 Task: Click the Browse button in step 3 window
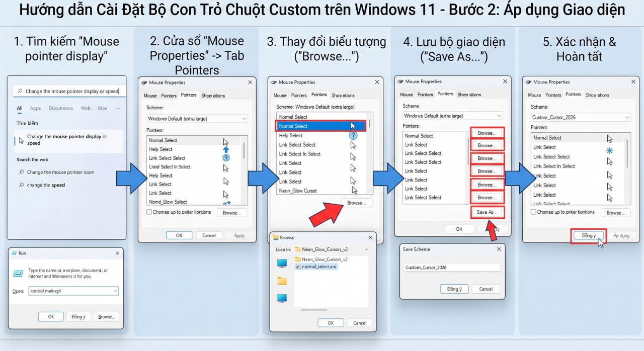tap(357, 203)
